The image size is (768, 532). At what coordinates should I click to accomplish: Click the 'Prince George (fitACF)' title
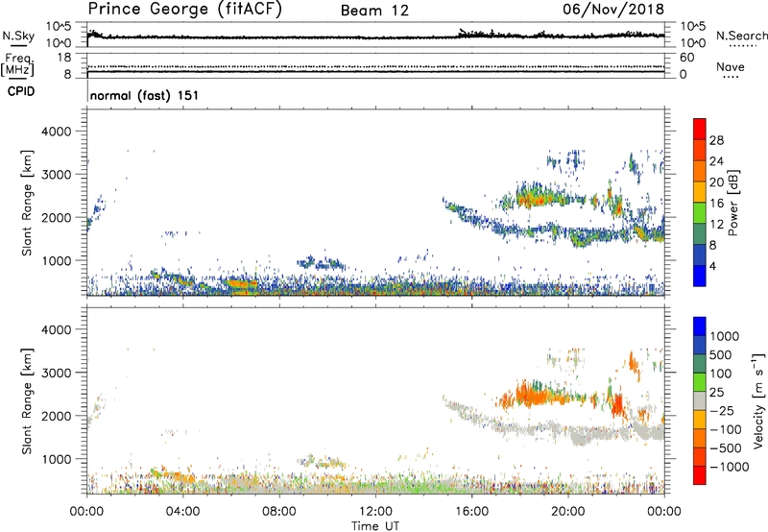click(184, 9)
